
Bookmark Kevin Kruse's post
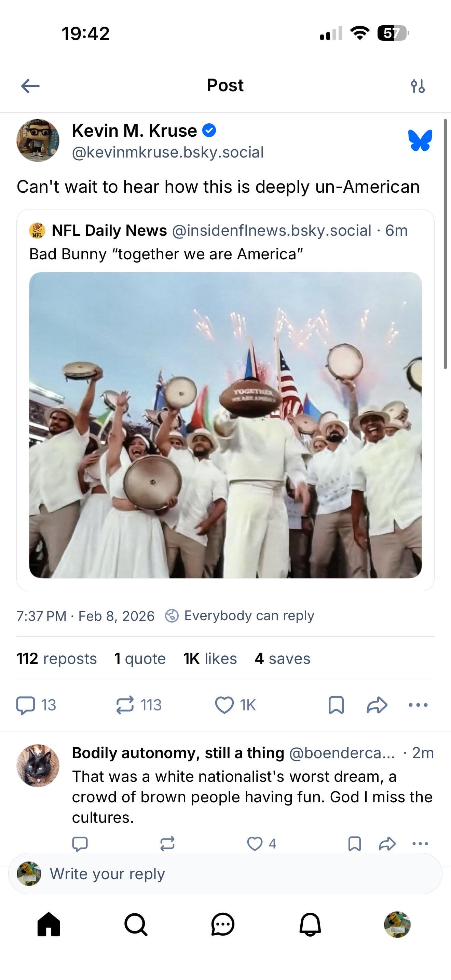[336, 705]
